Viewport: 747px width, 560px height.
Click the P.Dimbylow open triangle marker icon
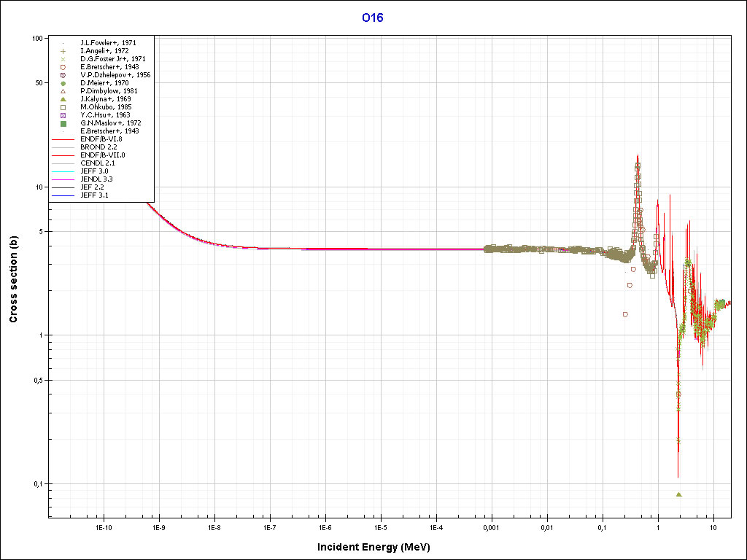click(63, 91)
